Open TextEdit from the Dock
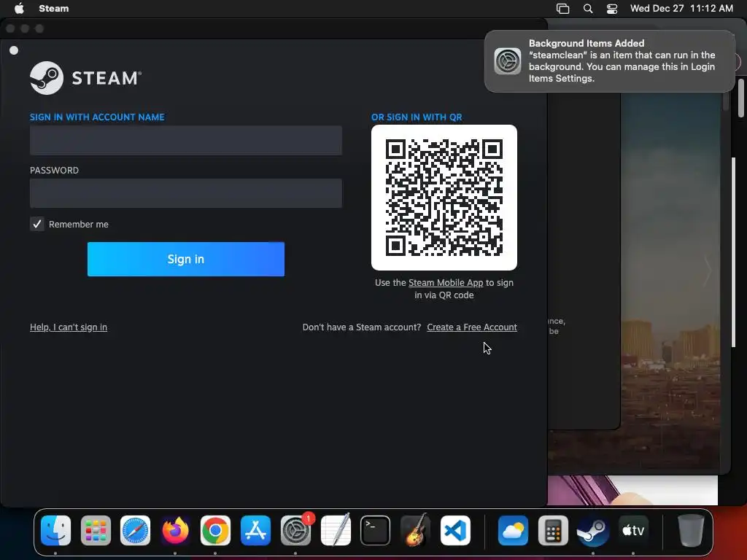Image resolution: width=747 pixels, height=560 pixels. tap(336, 531)
